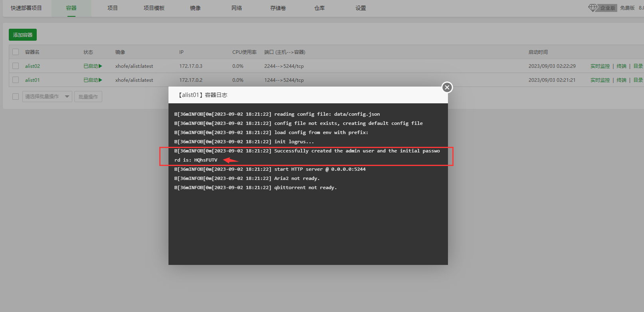Image resolution: width=644 pixels, height=312 pixels.
Task: Close the alist01 container log dialog
Action: (447, 87)
